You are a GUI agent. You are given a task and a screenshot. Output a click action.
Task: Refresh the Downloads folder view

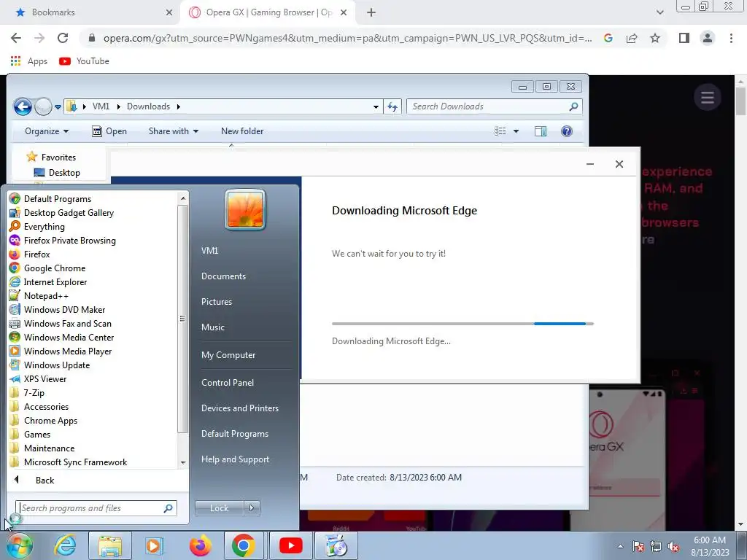coord(392,106)
